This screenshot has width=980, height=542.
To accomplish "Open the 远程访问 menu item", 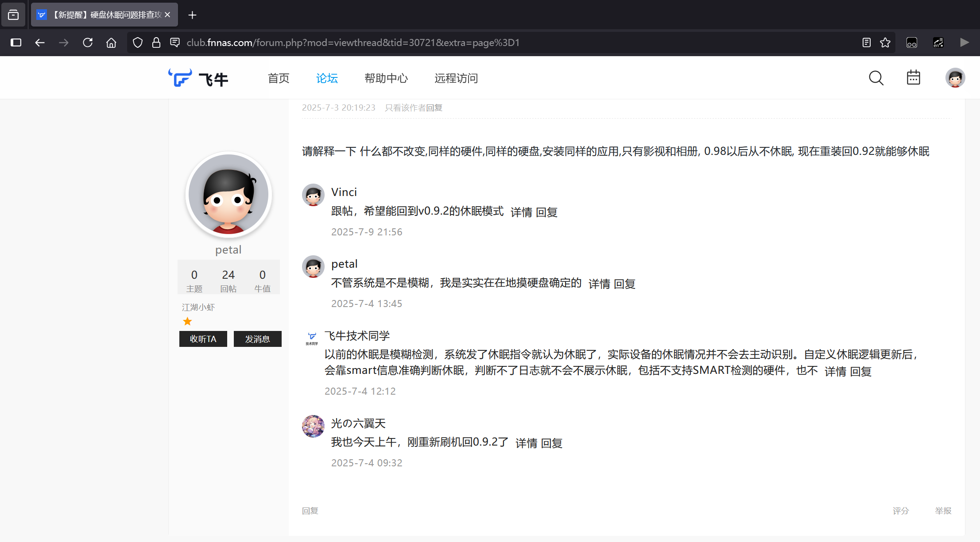I will point(456,78).
